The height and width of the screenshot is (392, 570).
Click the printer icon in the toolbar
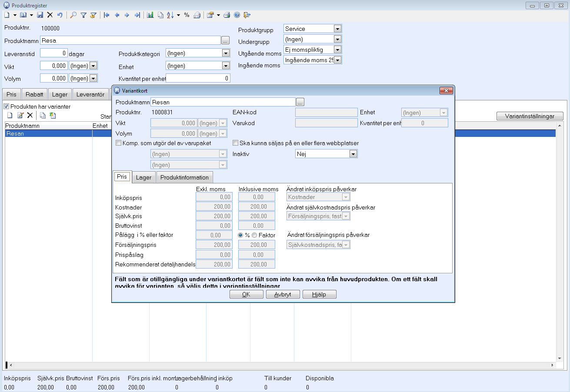[x=227, y=15]
